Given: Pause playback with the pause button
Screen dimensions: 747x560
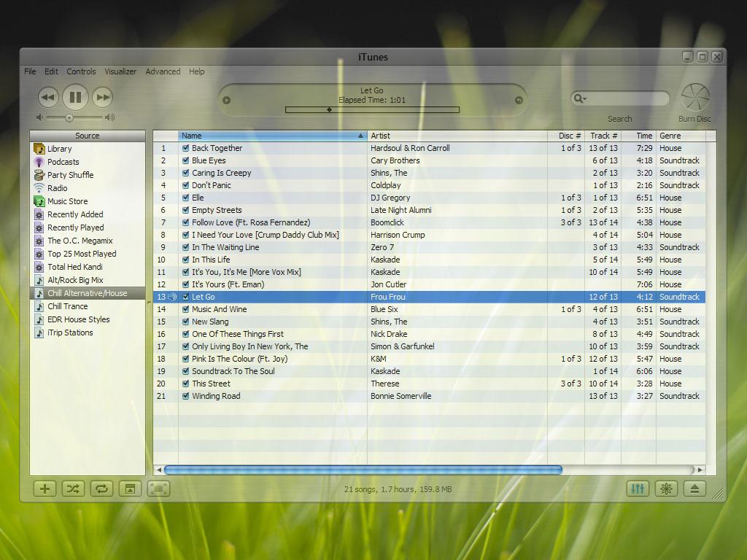Looking at the screenshot, I should point(75,97).
